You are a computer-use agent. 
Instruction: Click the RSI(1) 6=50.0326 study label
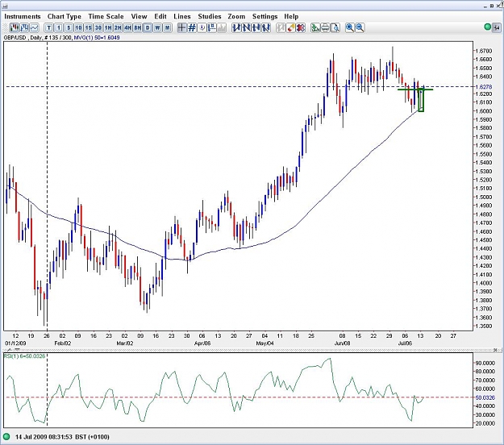point(24,356)
